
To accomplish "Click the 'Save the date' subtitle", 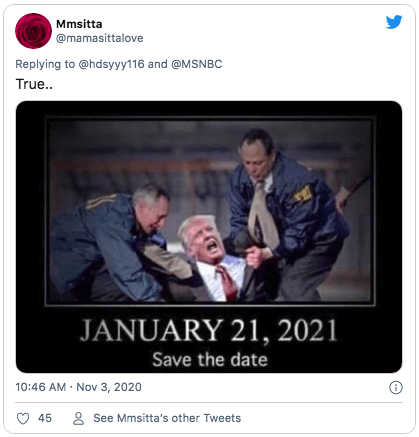I will (x=210, y=360).
